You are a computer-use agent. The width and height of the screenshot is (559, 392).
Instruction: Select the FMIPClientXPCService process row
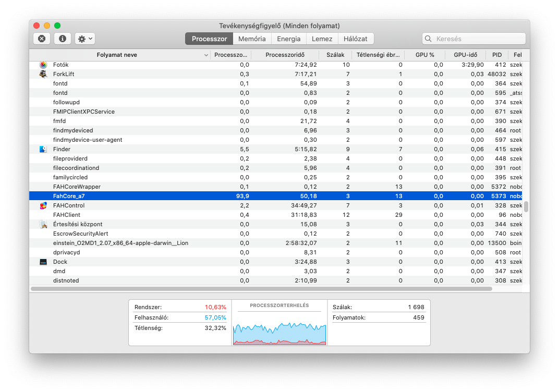(275, 112)
